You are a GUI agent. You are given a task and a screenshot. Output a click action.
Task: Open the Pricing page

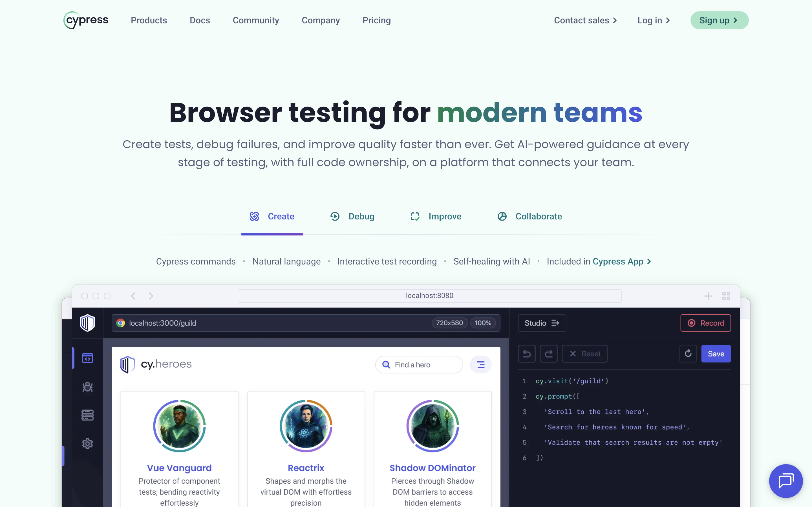[x=376, y=20]
